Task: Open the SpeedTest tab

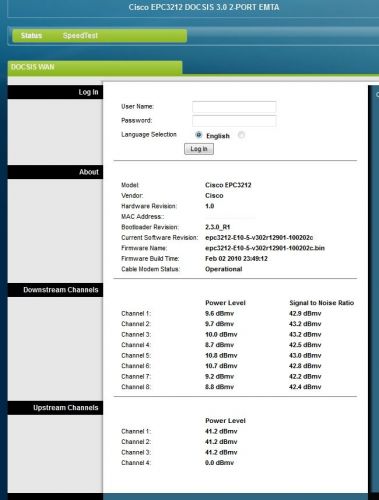Action: (80, 35)
